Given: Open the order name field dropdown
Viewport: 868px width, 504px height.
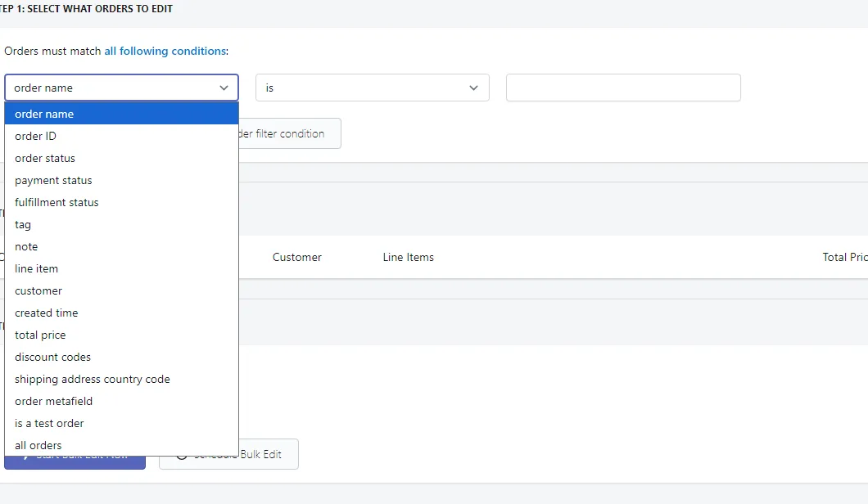Looking at the screenshot, I should point(121,88).
